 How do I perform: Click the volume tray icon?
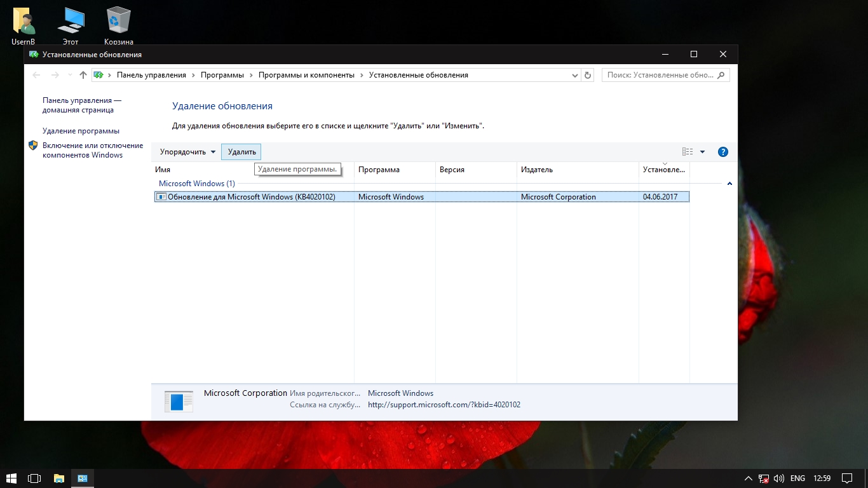click(x=779, y=478)
